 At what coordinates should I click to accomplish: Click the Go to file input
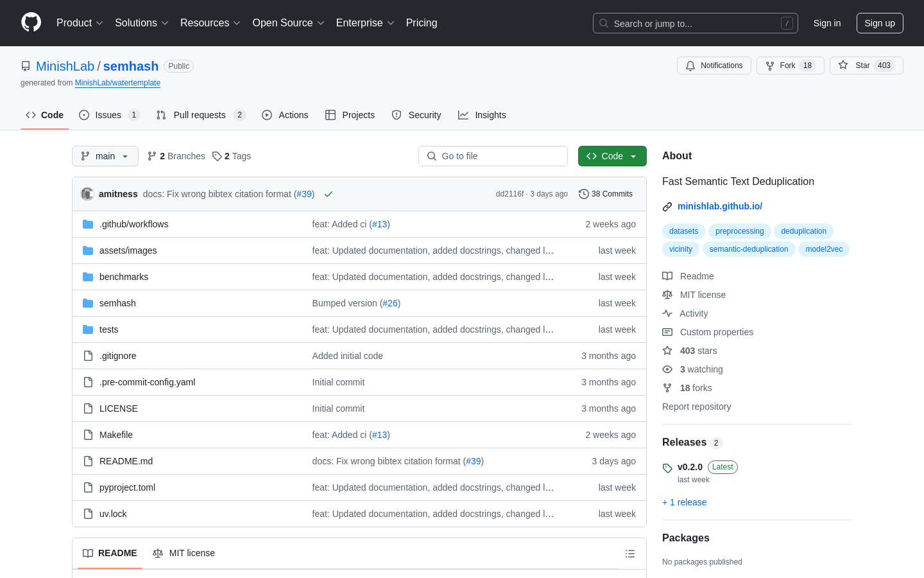click(493, 156)
